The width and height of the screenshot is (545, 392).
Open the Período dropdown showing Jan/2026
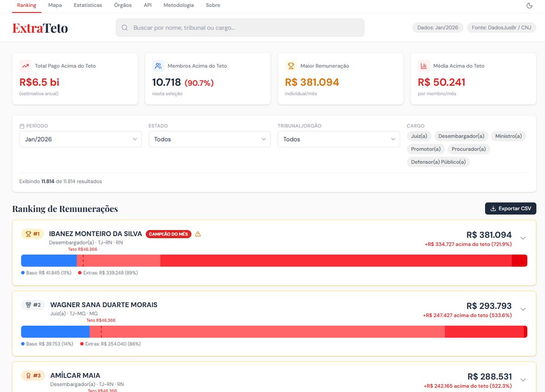pyautogui.click(x=80, y=139)
